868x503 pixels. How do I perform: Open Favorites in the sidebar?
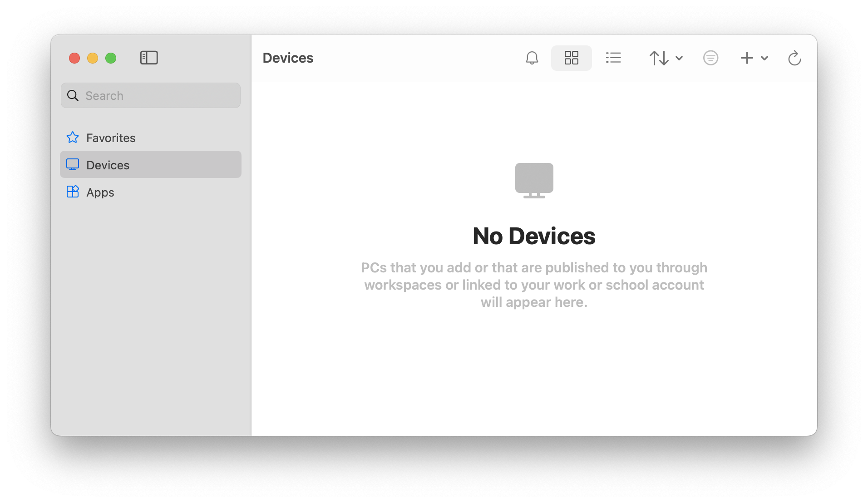[x=151, y=138]
